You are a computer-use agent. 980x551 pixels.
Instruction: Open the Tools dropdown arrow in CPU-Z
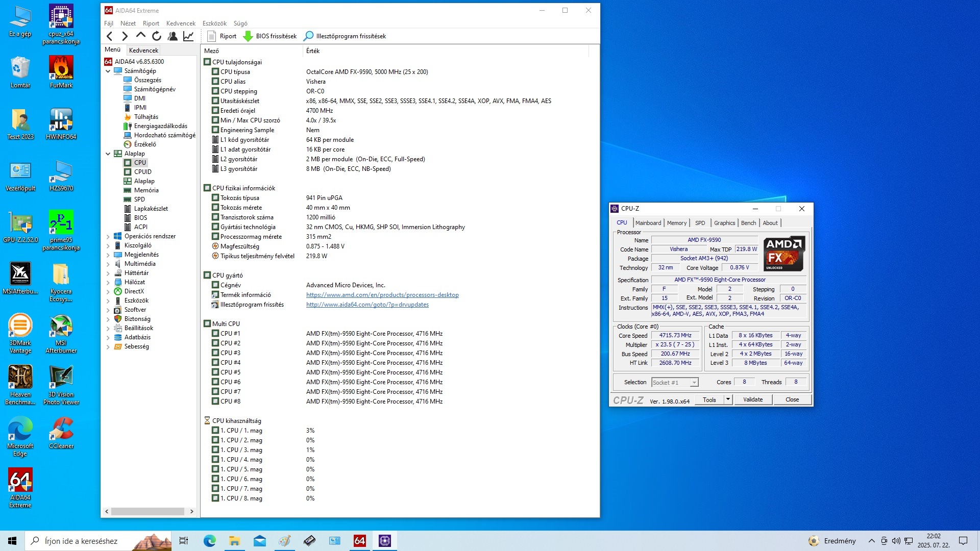[728, 399]
